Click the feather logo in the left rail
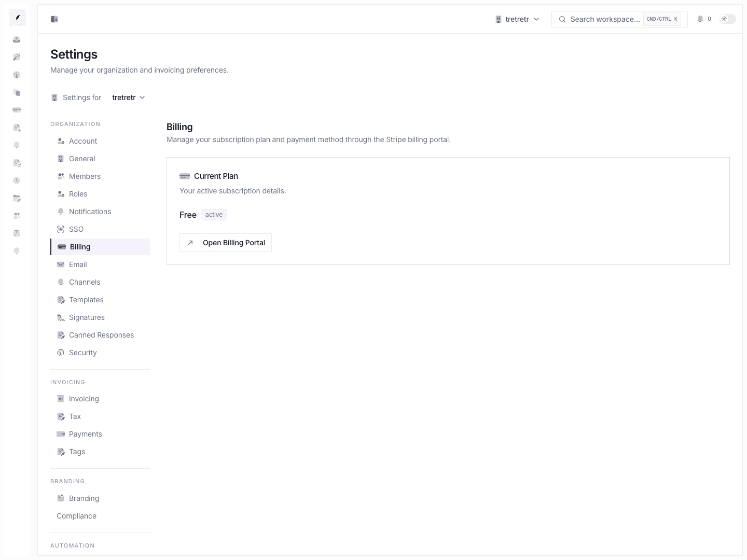 click(x=17, y=18)
